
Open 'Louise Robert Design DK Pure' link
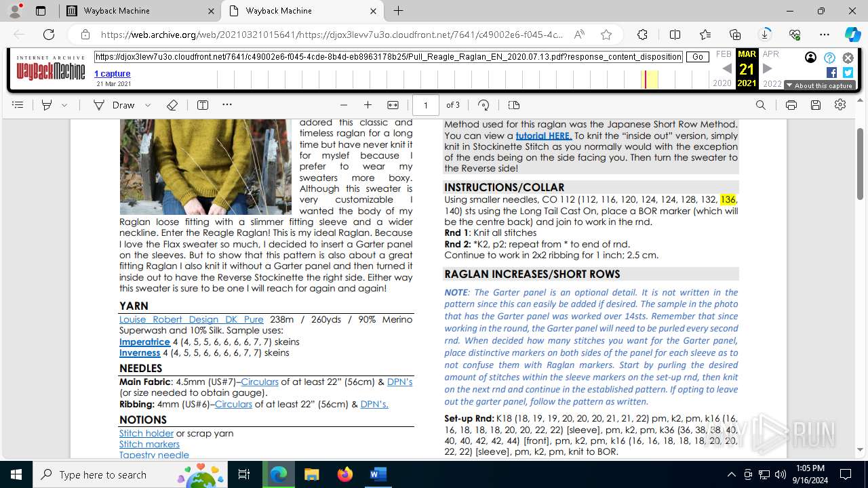(x=191, y=319)
